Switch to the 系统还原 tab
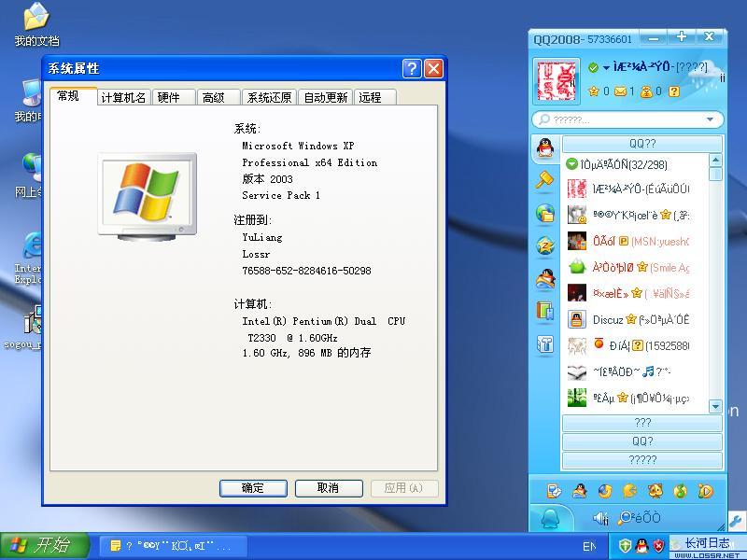The height and width of the screenshot is (560, 747). [x=269, y=97]
